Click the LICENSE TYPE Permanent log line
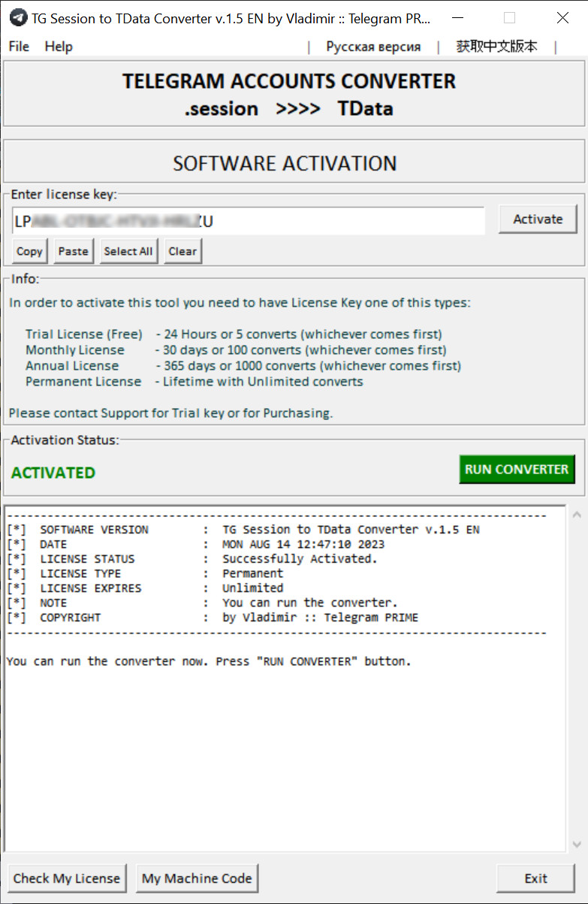Viewport: 588px width, 904px height. 145,573
